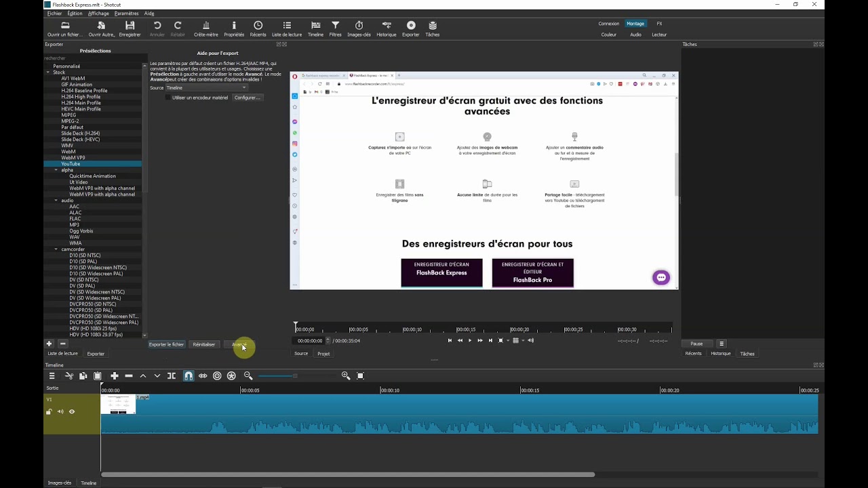The height and width of the screenshot is (488, 868).
Task: Append clip with plus icon in timeline
Action: coord(114,375)
